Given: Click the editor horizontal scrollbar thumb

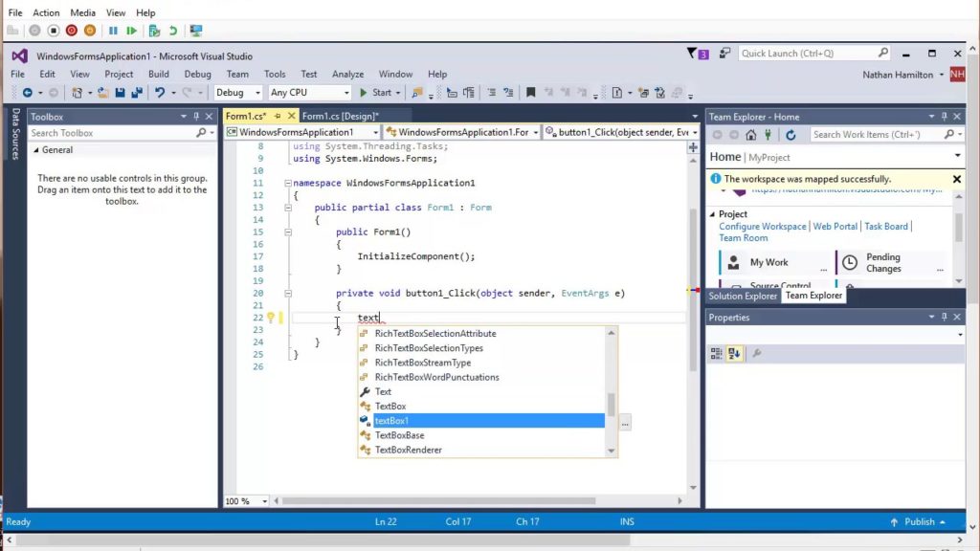Looking at the screenshot, I should pyautogui.click(x=439, y=501).
